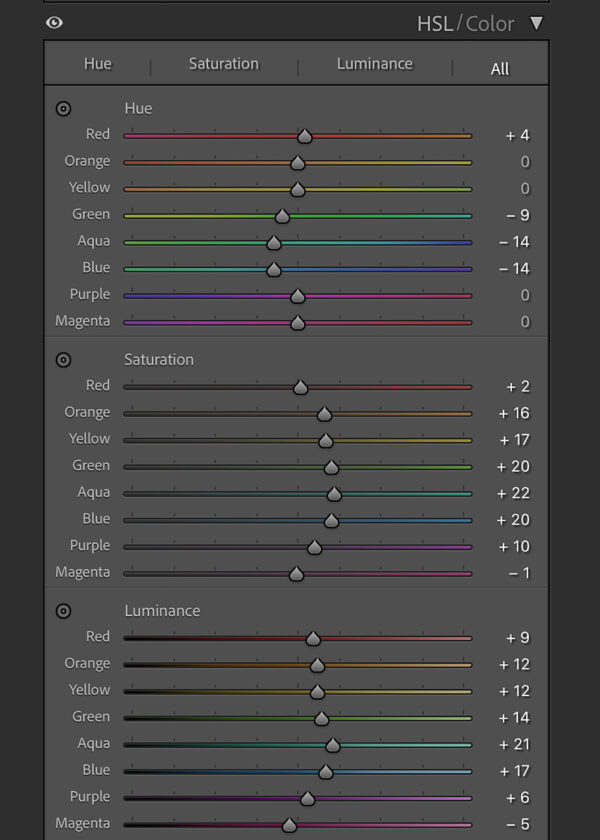Click the Luminance Magenta slider handle
Viewport: 600px width, 840px height.
(289, 825)
